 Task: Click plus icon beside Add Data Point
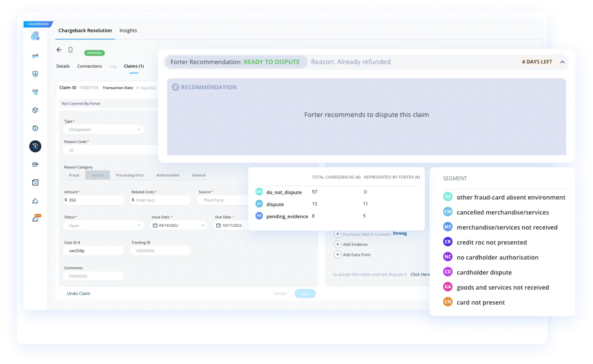pos(338,254)
